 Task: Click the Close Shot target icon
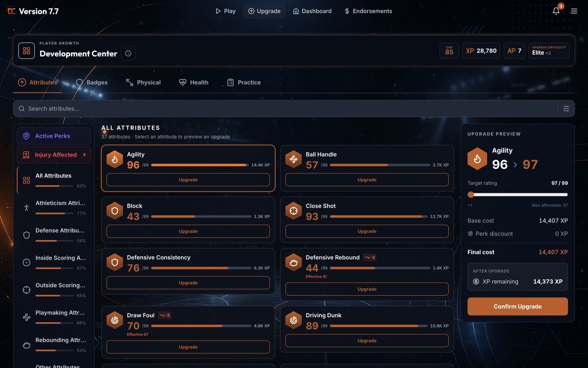click(x=294, y=211)
